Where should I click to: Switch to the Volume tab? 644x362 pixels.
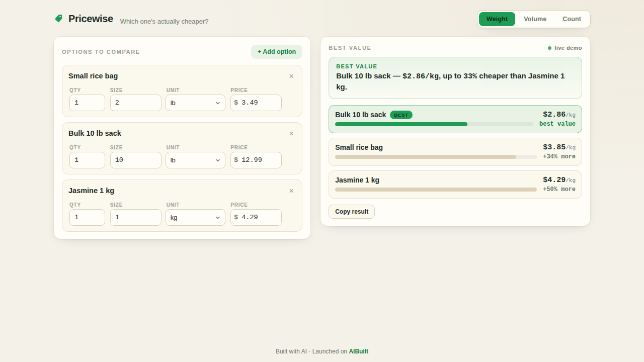tap(535, 19)
